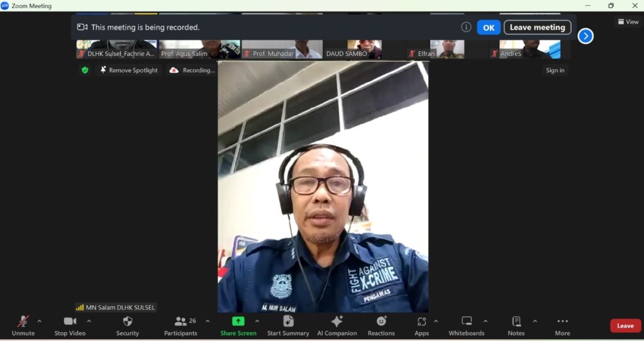Expand the Share Screen options arrow
The height and width of the screenshot is (341, 644).
(257, 322)
